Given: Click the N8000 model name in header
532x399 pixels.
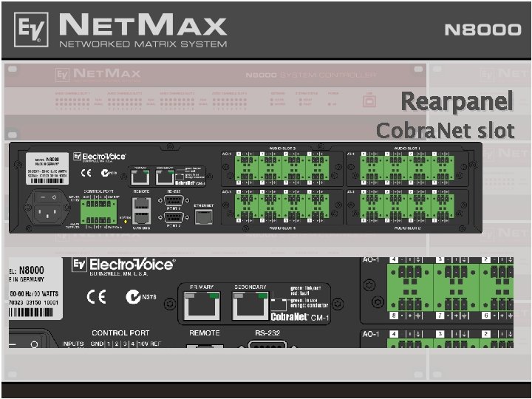Looking at the screenshot, I should point(482,30).
